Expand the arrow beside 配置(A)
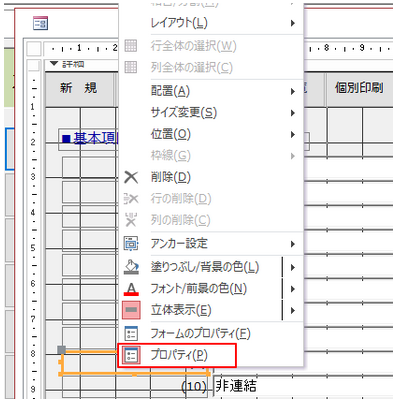The height and width of the screenshot is (404, 399). tap(292, 91)
